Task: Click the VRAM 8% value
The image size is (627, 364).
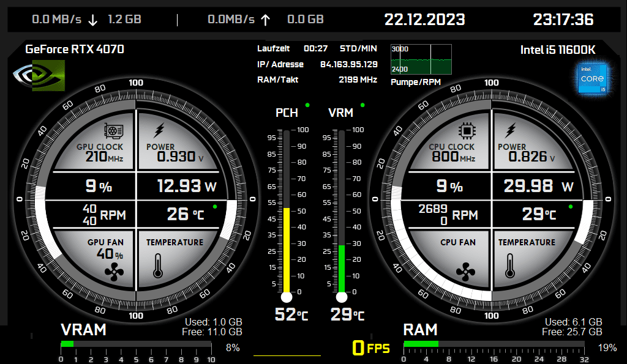Action: click(x=233, y=348)
